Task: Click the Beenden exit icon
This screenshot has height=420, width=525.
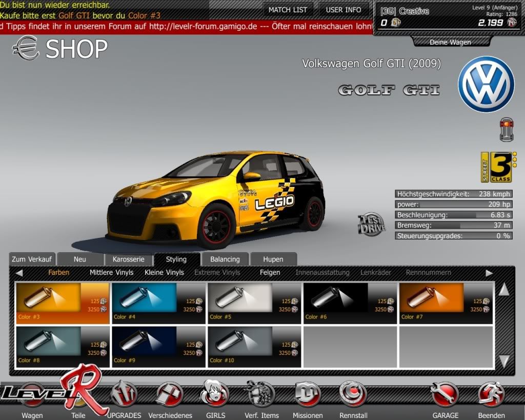Action: pyautogui.click(x=491, y=395)
